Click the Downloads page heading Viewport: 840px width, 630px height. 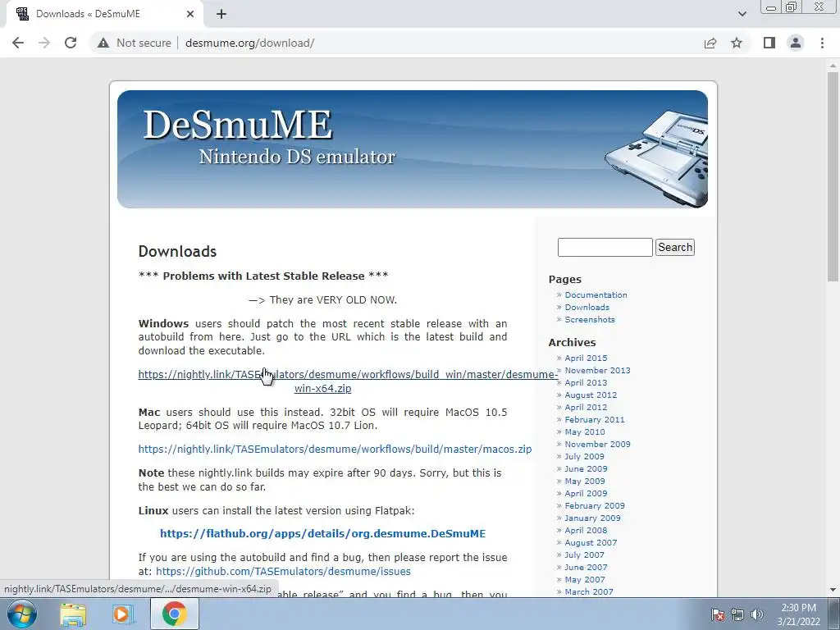pos(177,251)
